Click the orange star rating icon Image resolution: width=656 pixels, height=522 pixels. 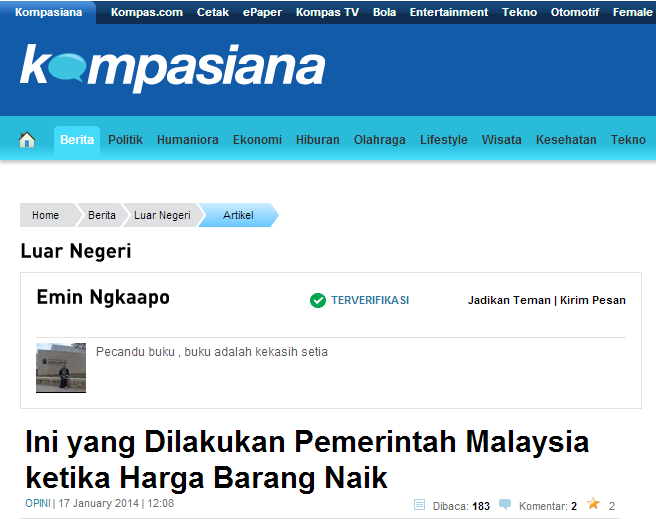click(x=593, y=505)
